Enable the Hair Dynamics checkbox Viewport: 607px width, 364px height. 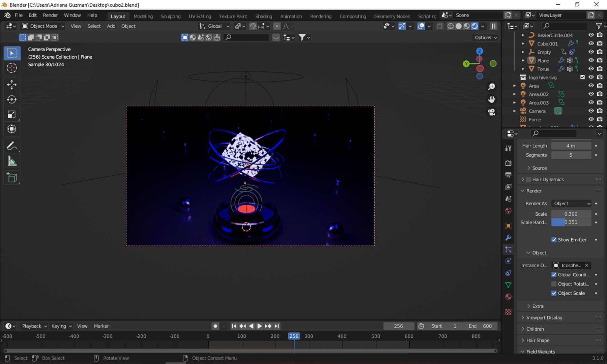pyautogui.click(x=529, y=179)
